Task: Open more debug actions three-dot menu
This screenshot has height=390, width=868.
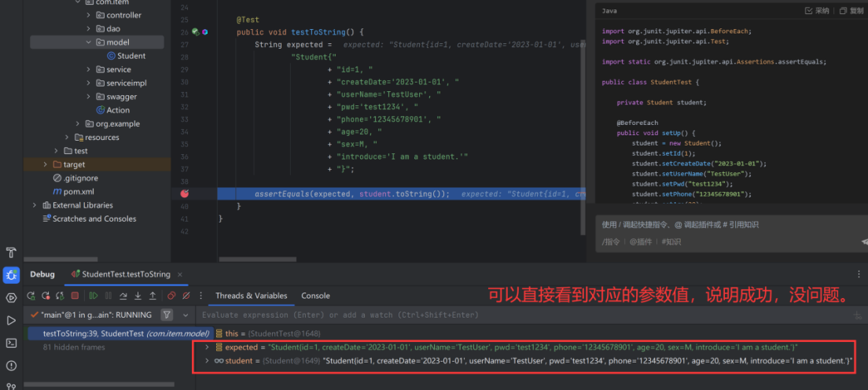Action: pyautogui.click(x=201, y=296)
